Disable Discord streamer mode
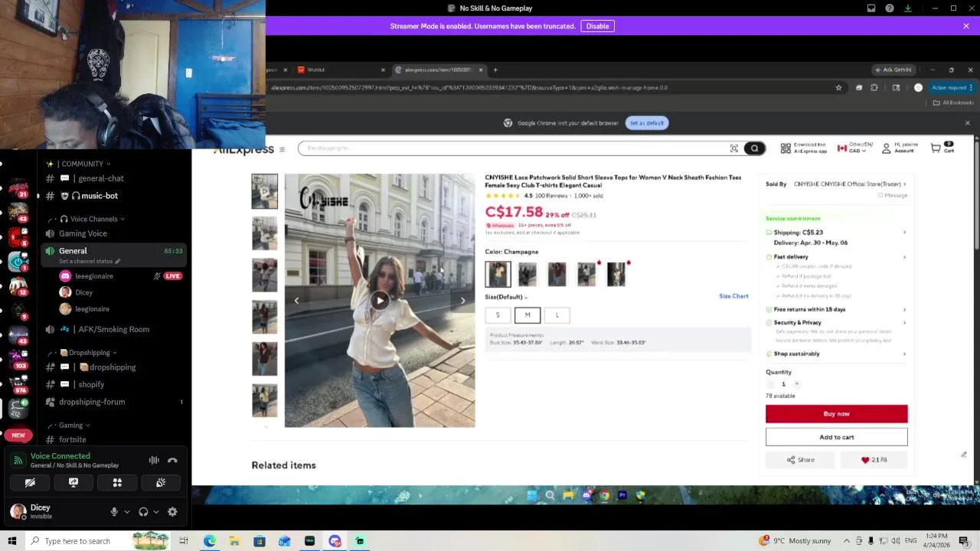This screenshot has height=551, width=980. click(x=598, y=26)
